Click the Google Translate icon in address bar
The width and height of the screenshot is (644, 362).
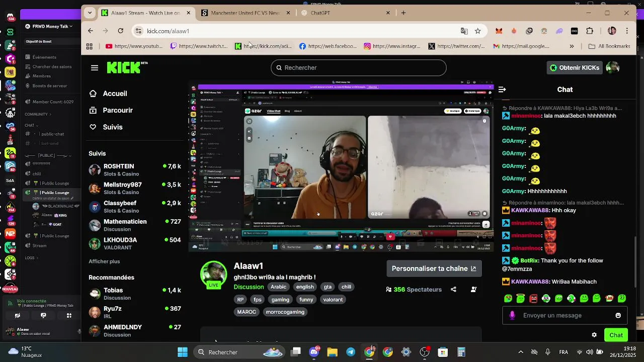tap(464, 31)
